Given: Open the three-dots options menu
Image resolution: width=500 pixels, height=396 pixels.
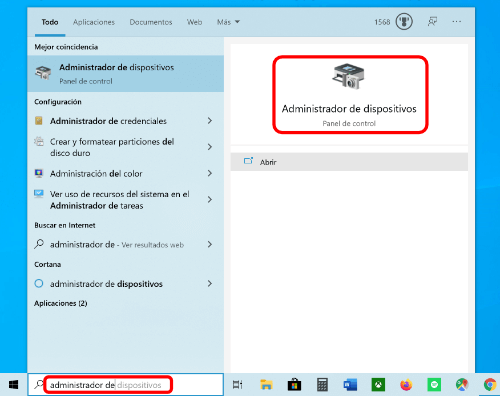Looking at the screenshot, I should (x=457, y=22).
